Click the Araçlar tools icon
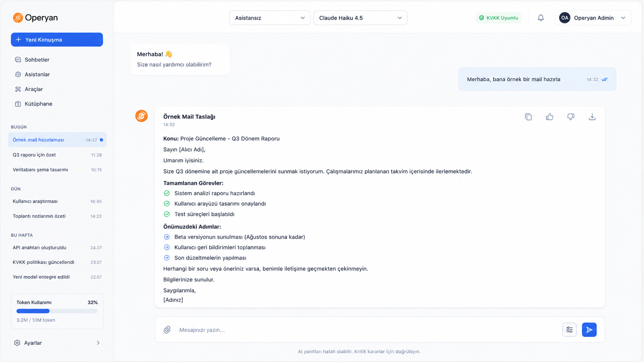 (x=18, y=89)
